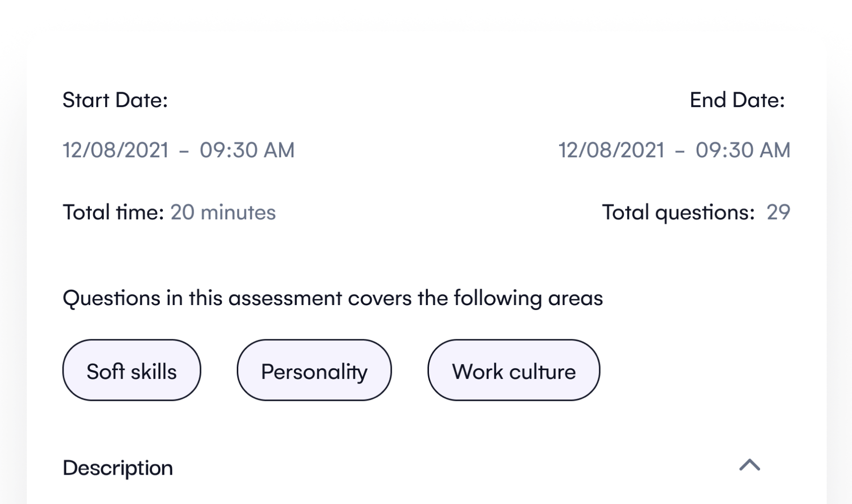
Task: Select the Soft skills area chip
Action: pos(132,371)
